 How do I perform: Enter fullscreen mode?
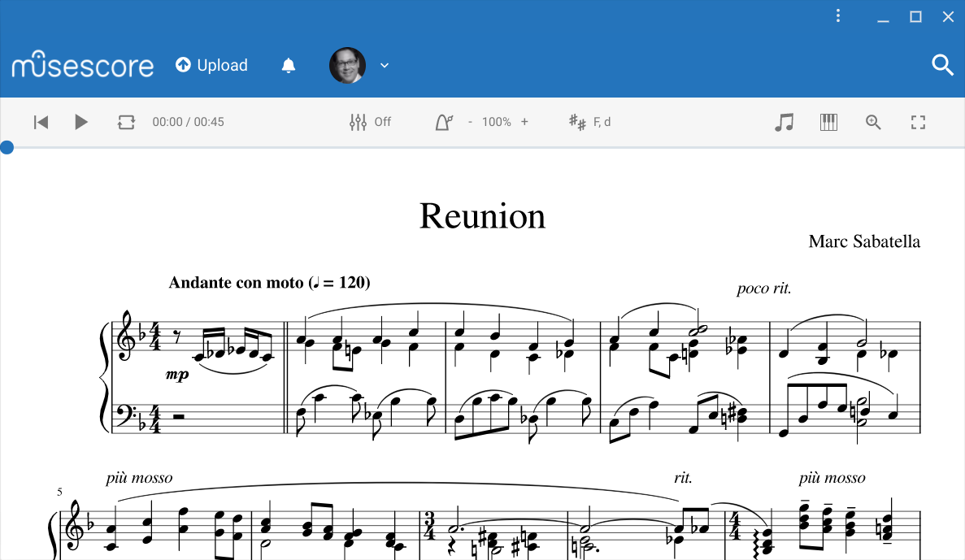[918, 122]
